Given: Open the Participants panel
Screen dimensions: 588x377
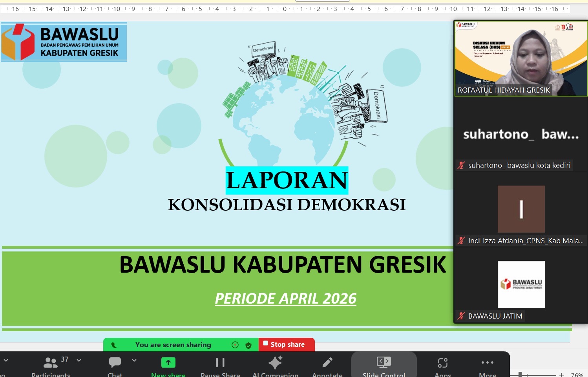Looking at the screenshot, I should pyautogui.click(x=51, y=366).
